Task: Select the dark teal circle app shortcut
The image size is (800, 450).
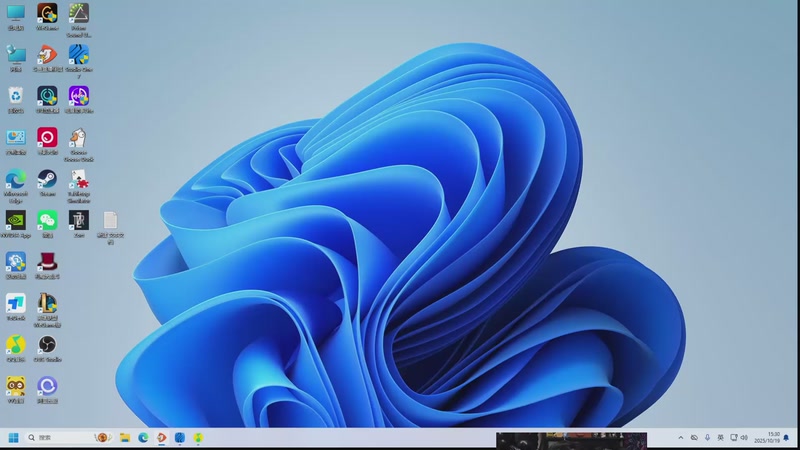Action: point(47,96)
